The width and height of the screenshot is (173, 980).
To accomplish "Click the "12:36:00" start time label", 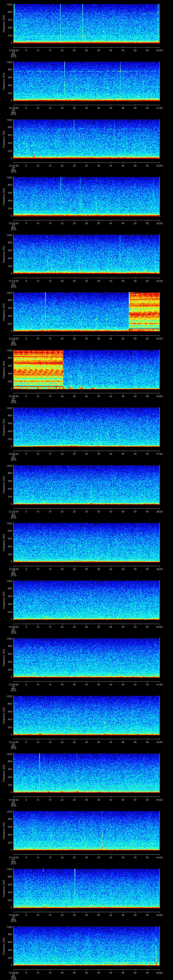I will tap(13, 454).
